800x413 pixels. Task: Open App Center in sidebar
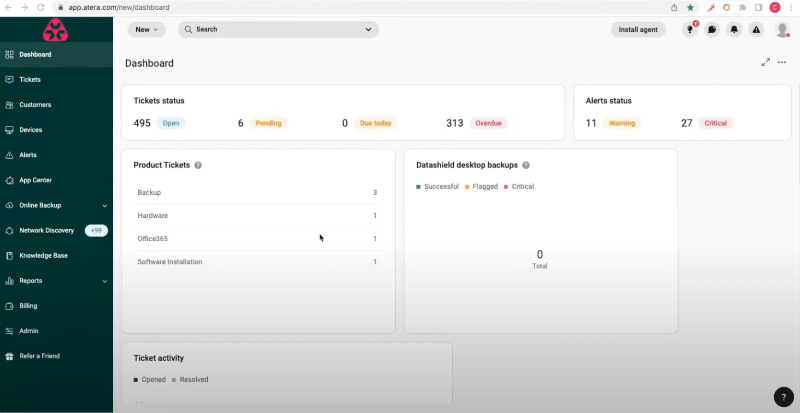point(56,180)
